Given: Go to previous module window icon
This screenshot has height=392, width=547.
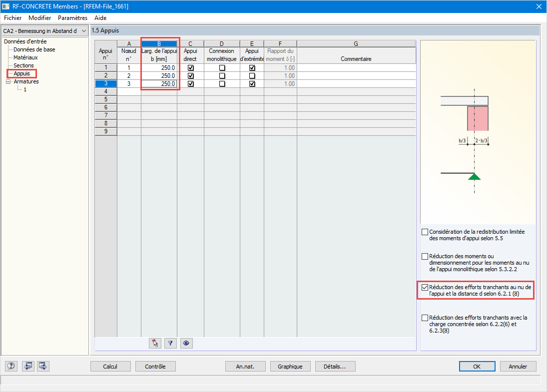Looking at the screenshot, I should click(28, 366).
